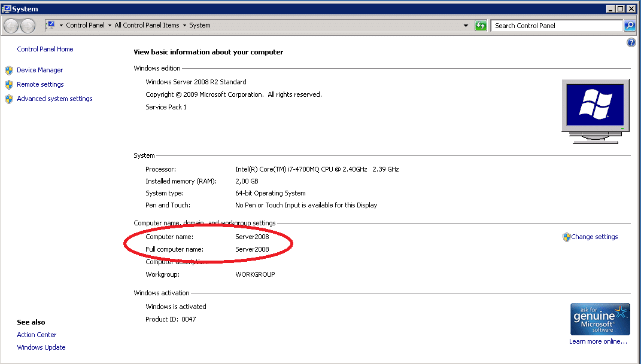Viewport: 641px width, 364px height.
Task: Minimize the System window
Action: [x=610, y=8]
